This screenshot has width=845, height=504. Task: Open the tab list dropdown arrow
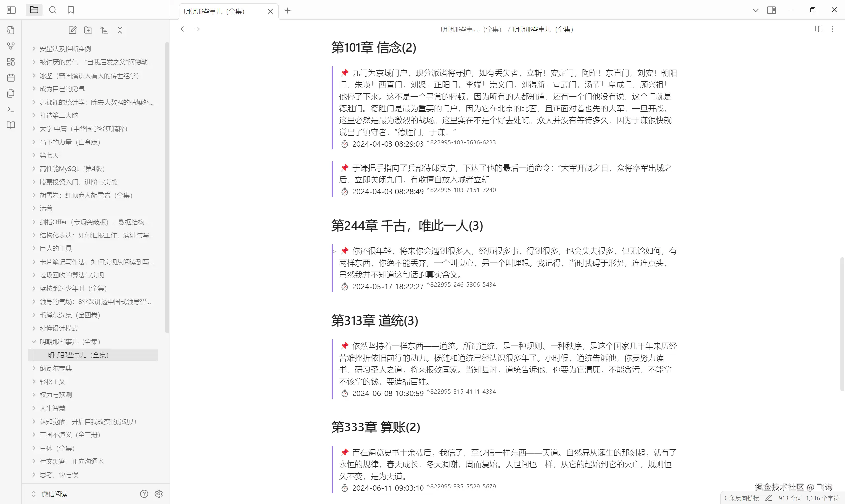[756, 10]
